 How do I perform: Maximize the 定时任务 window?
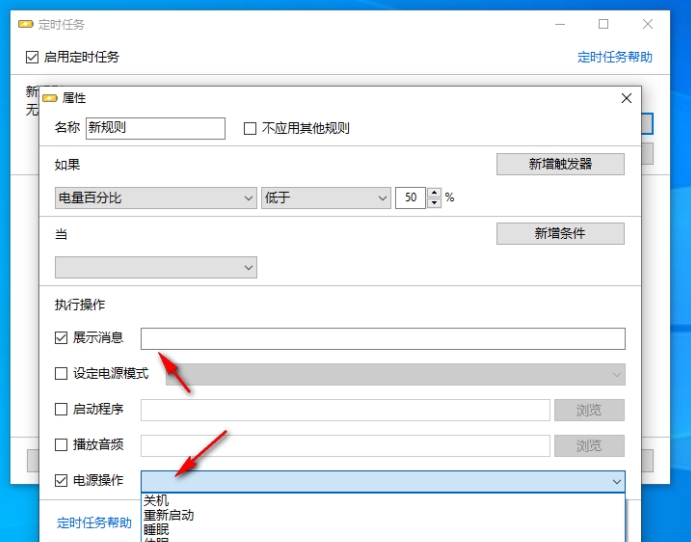(x=603, y=24)
